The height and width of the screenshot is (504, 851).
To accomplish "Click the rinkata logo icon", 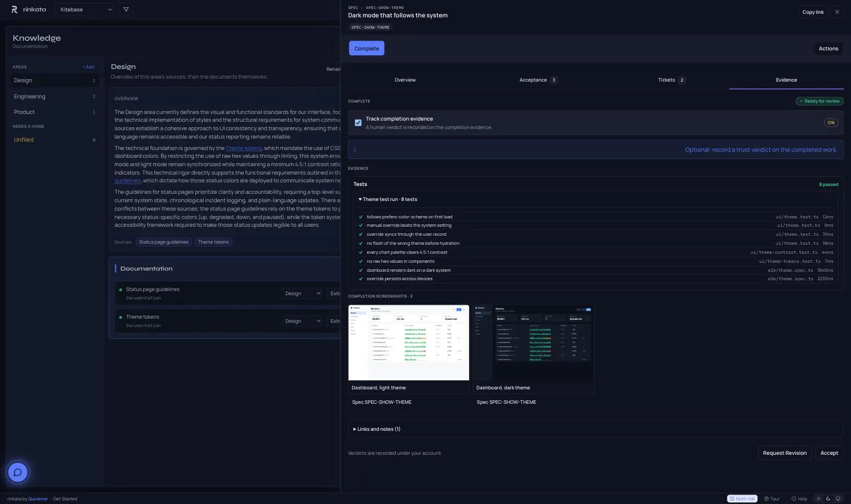I will [14, 10].
